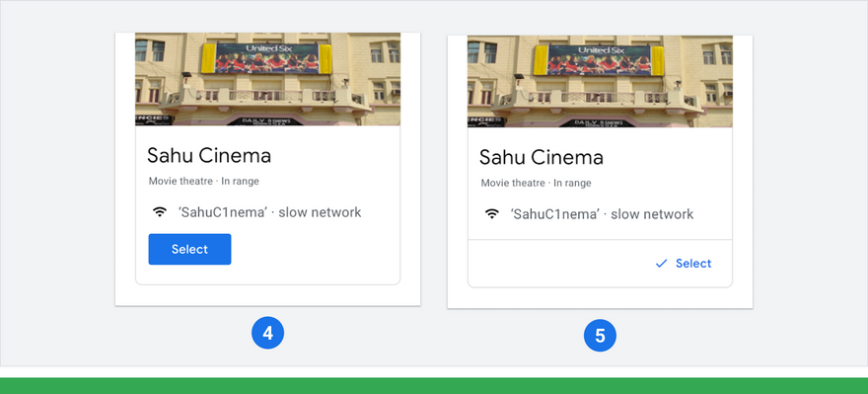Click the Sahu Cinema title in card 5
Image resolution: width=868 pixels, height=394 pixels.
(x=542, y=158)
